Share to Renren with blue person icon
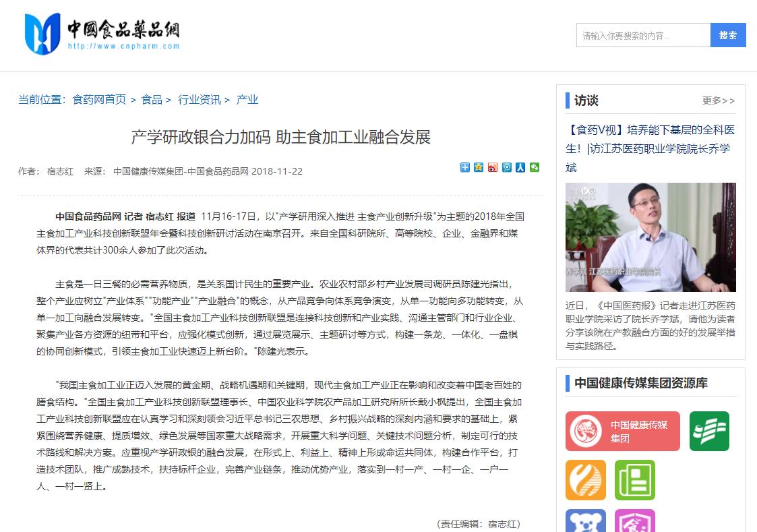The width and height of the screenshot is (757, 532). pyautogui.click(x=520, y=167)
